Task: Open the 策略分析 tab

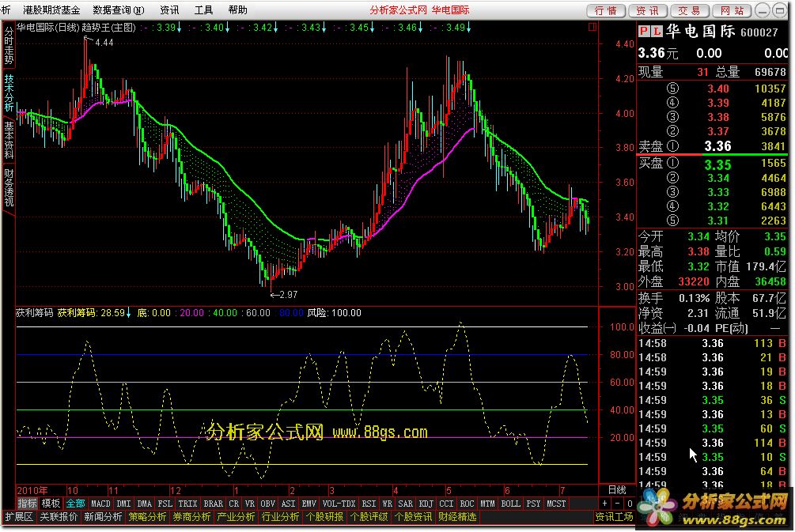Action: click(148, 517)
